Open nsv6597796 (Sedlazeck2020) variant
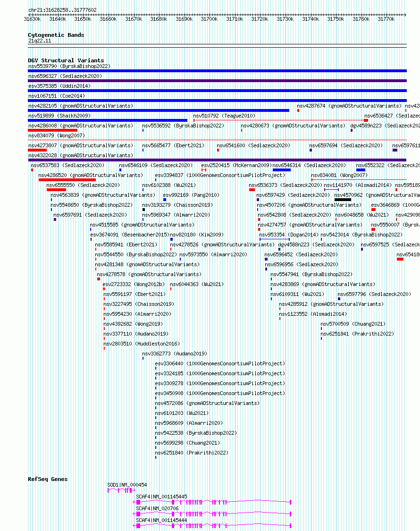The image size is (420, 531). (x=374, y=294)
